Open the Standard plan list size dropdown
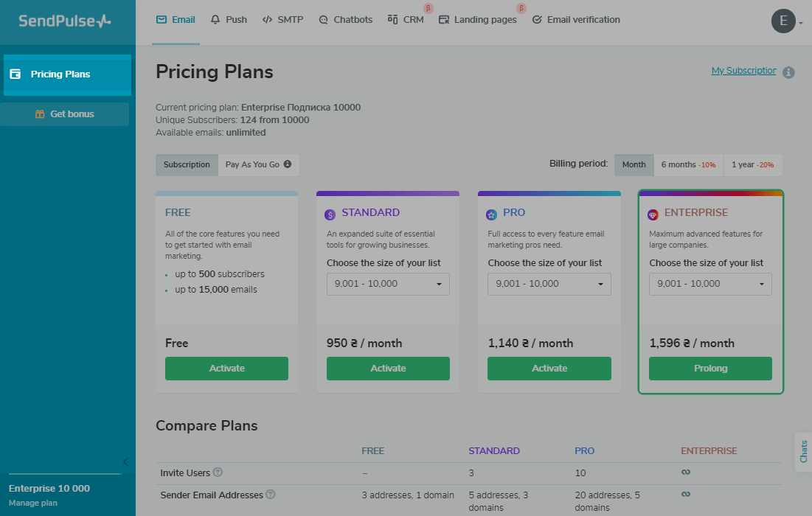The image size is (812, 516). [388, 284]
